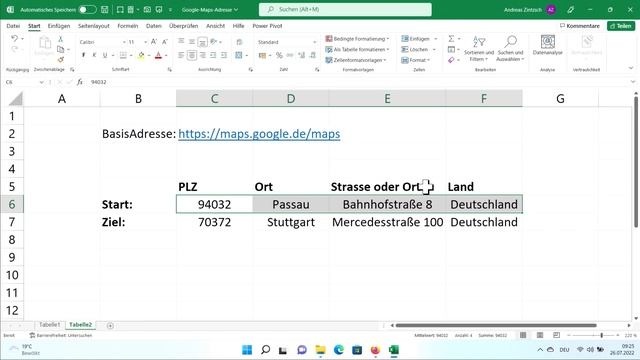The image size is (640, 360).
Task: Click Suchen und Auswählen
Action: coord(510,48)
